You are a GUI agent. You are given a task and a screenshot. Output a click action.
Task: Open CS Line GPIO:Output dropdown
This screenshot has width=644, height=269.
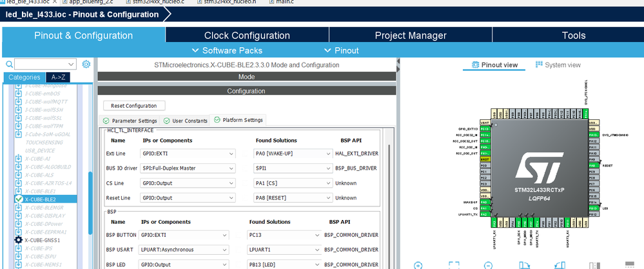(188, 183)
